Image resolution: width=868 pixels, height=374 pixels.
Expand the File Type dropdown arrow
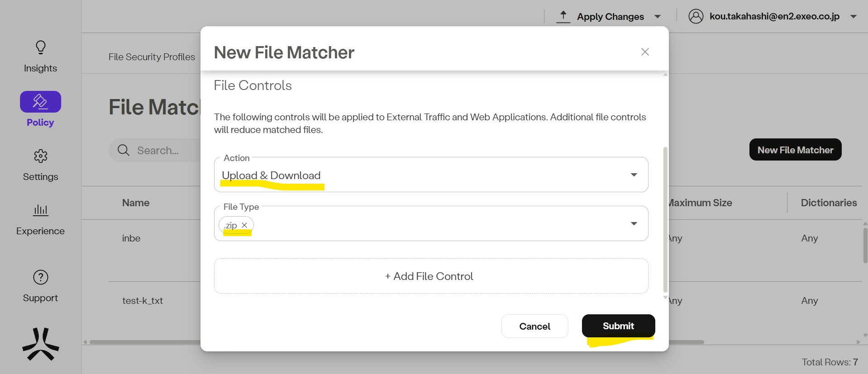pos(634,224)
